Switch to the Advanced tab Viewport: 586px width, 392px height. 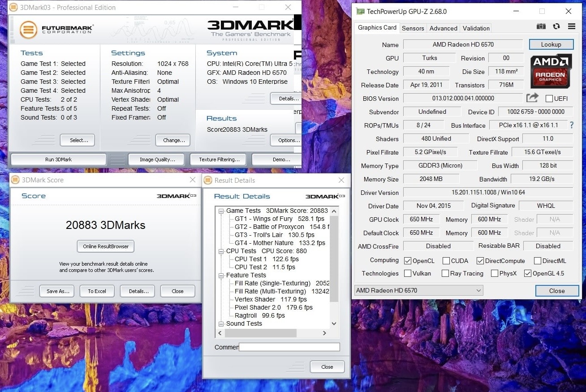pos(443,28)
